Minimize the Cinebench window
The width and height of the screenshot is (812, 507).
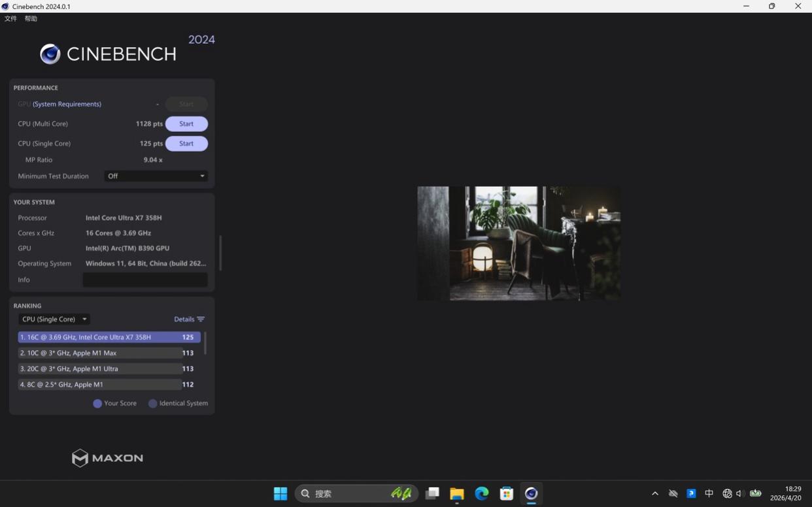coord(746,6)
